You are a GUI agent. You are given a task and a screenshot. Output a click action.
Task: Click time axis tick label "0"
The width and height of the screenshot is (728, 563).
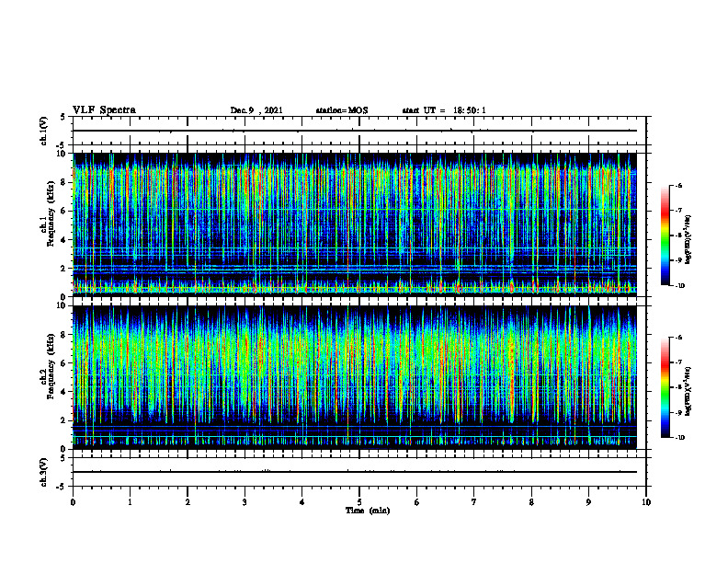(x=73, y=502)
